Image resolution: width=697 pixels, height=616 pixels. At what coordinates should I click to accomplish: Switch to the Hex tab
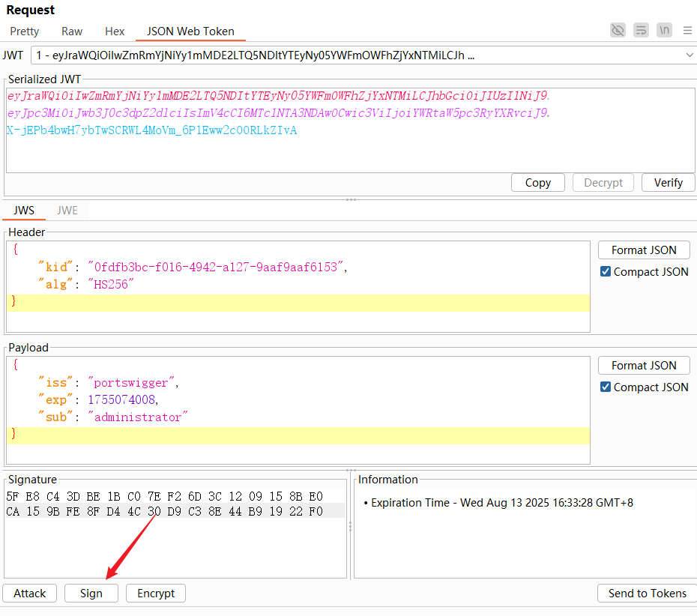pyautogui.click(x=115, y=31)
